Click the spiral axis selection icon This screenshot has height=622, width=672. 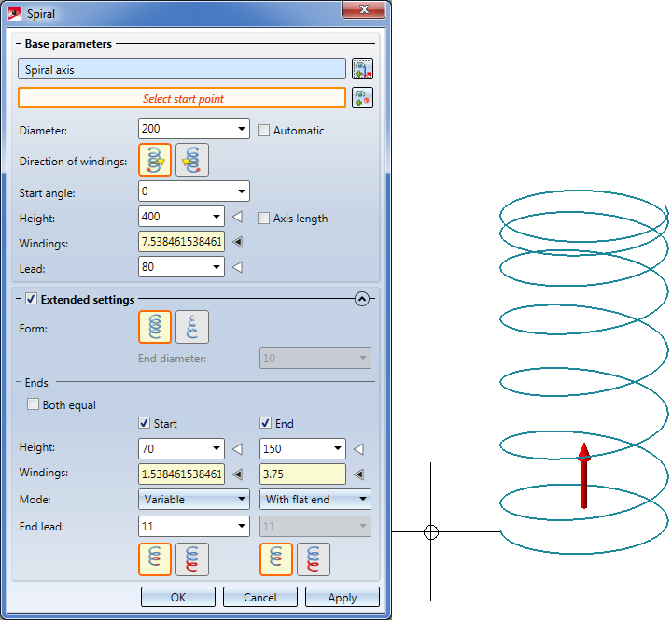point(362,68)
